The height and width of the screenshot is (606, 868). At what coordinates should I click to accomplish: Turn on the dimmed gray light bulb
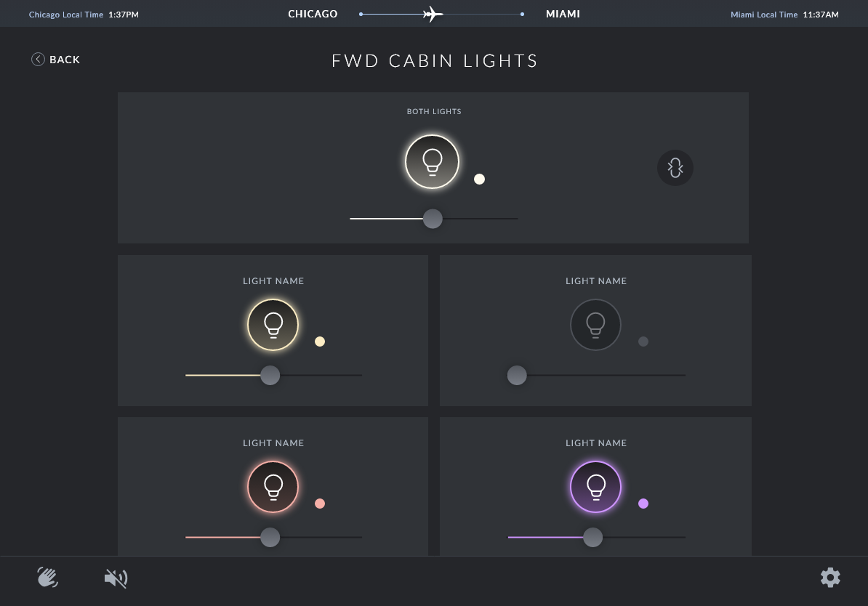click(x=595, y=325)
